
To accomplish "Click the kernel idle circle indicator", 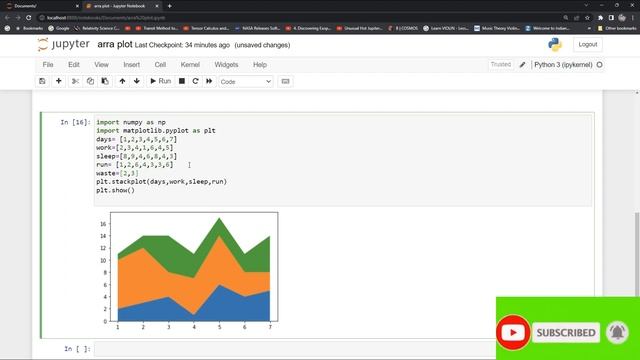I will 600,64.
